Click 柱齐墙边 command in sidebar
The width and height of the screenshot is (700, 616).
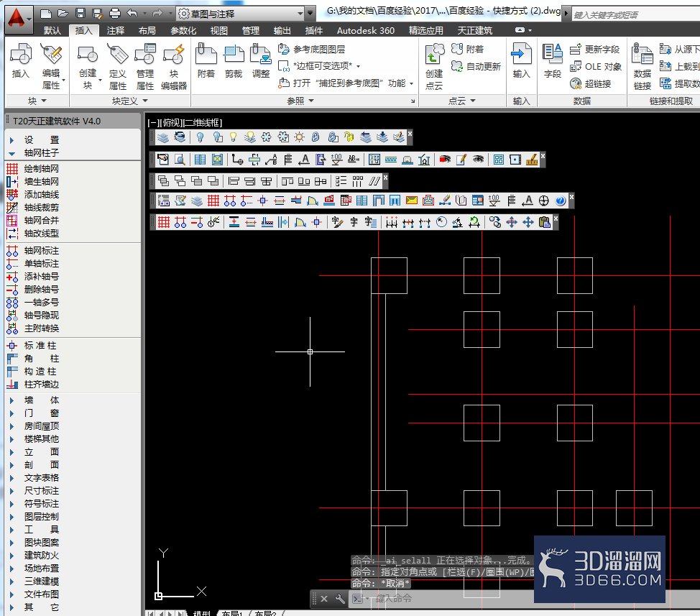pyautogui.click(x=32, y=385)
